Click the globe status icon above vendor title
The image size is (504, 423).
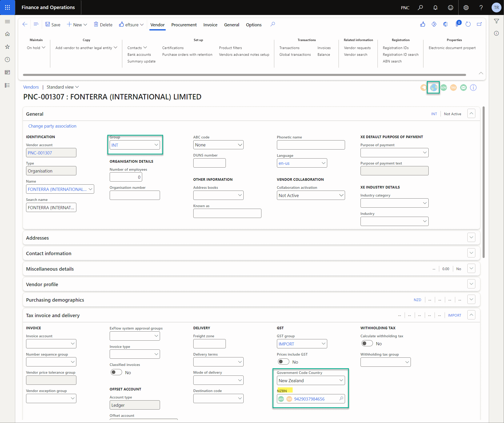(x=434, y=88)
